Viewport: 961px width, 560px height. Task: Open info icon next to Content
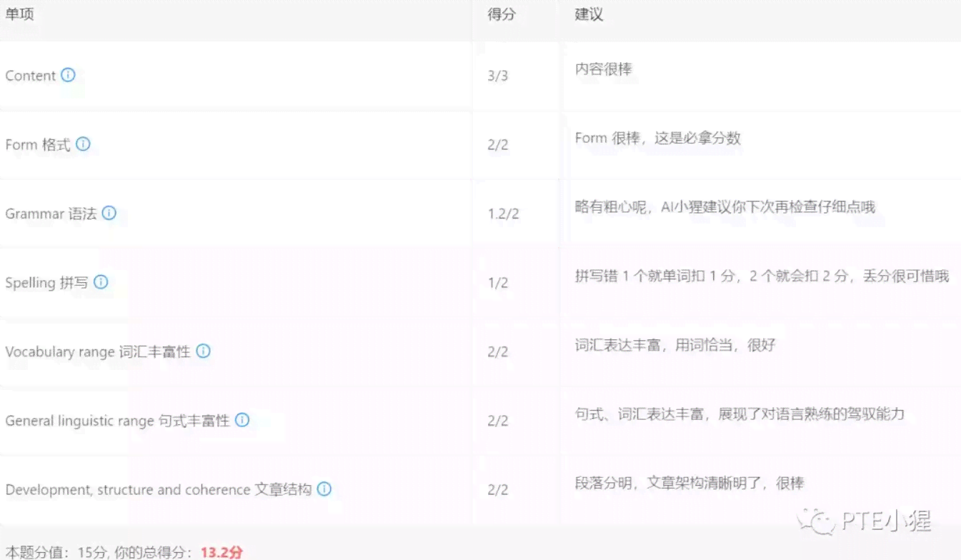point(68,75)
